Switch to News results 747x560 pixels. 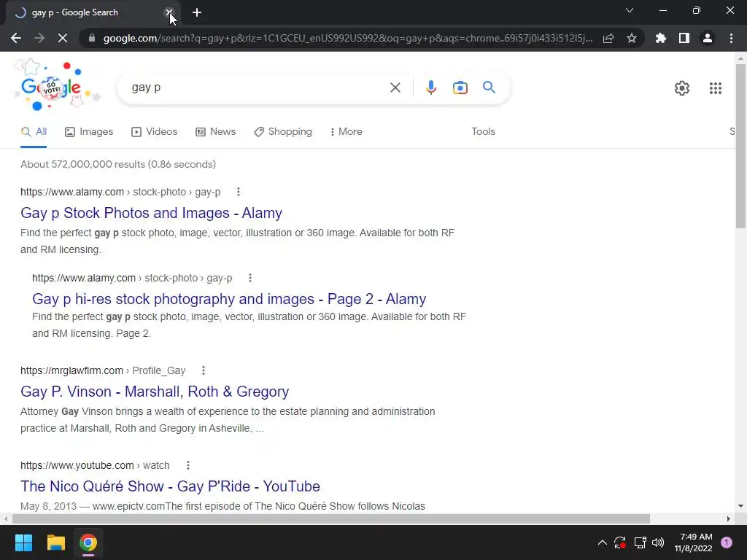coord(215,132)
